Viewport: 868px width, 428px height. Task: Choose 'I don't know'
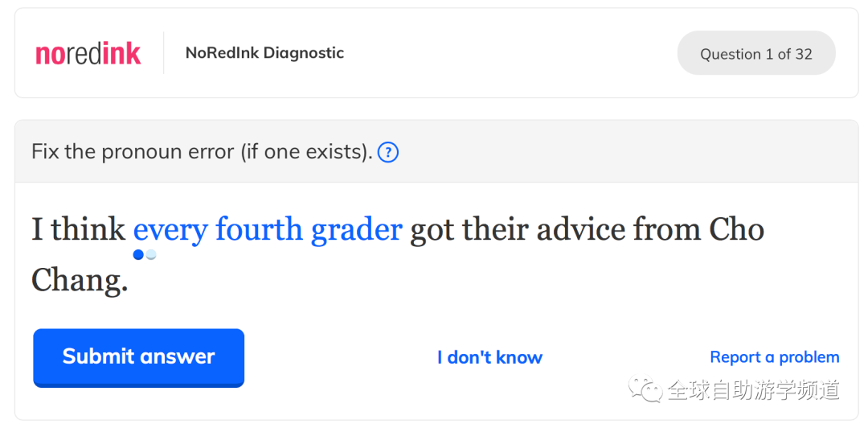pos(489,357)
